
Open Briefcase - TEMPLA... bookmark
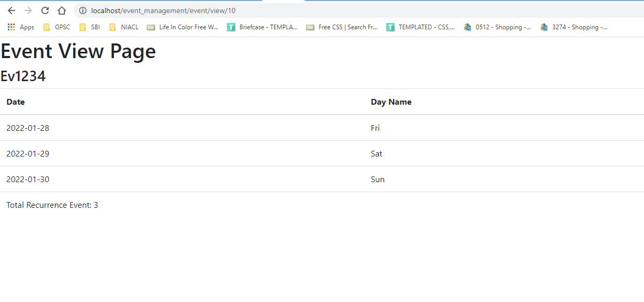pos(263,27)
